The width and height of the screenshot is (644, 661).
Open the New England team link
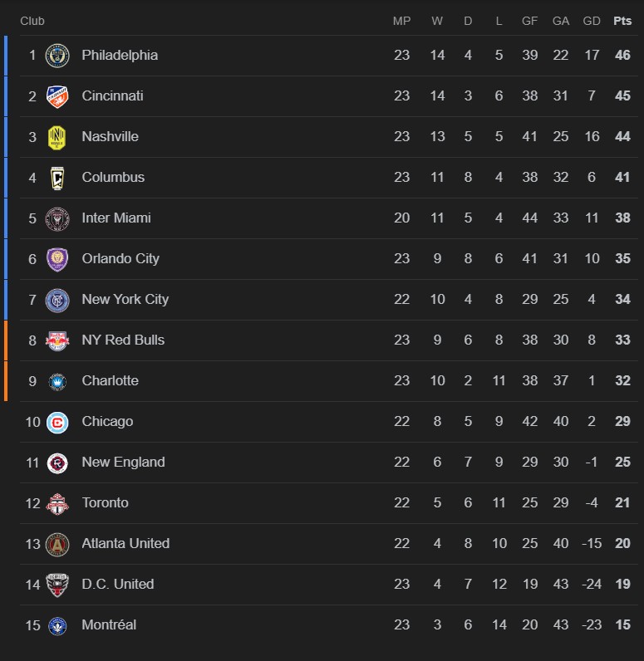click(x=123, y=462)
